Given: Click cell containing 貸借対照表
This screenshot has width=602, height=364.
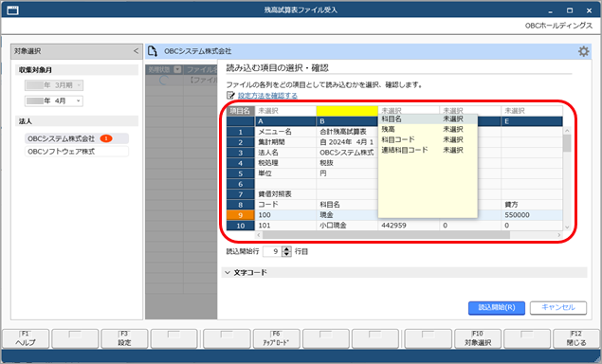Looking at the screenshot, I should point(285,194).
